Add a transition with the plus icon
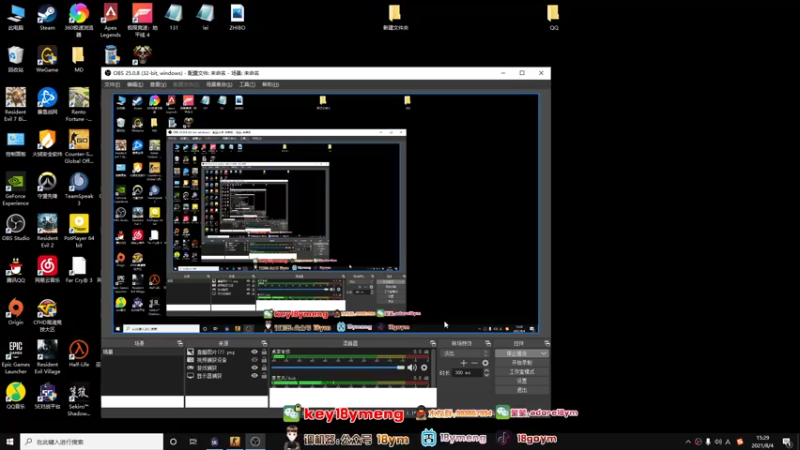 tap(463, 363)
